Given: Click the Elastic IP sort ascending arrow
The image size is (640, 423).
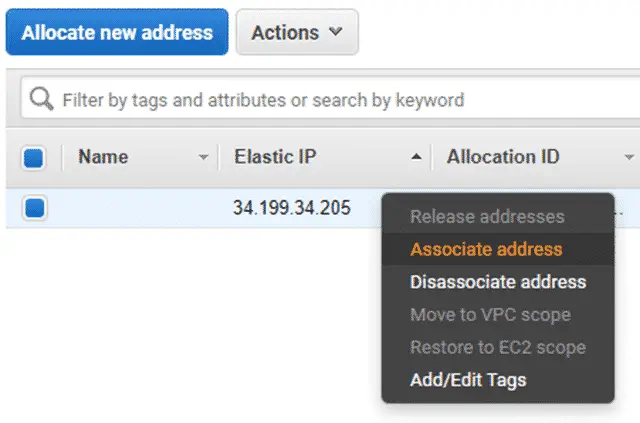Looking at the screenshot, I should click(x=416, y=157).
